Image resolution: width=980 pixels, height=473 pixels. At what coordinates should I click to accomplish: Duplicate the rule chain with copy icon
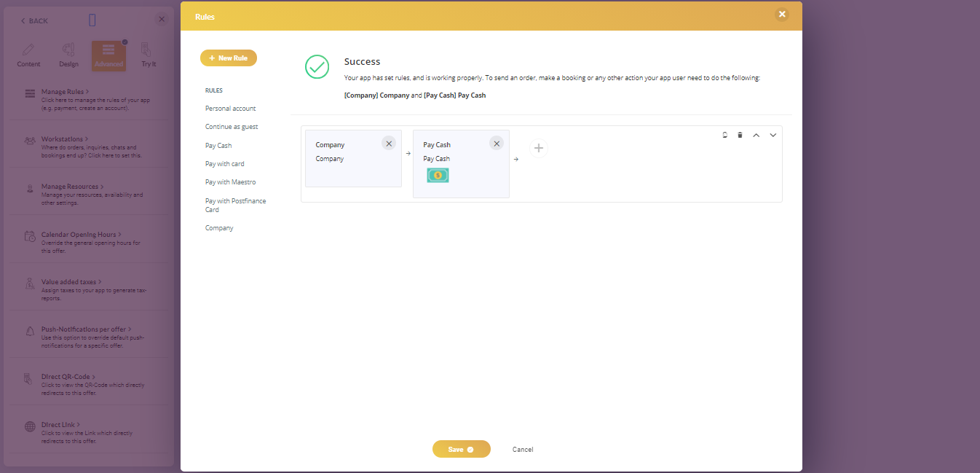[725, 135]
